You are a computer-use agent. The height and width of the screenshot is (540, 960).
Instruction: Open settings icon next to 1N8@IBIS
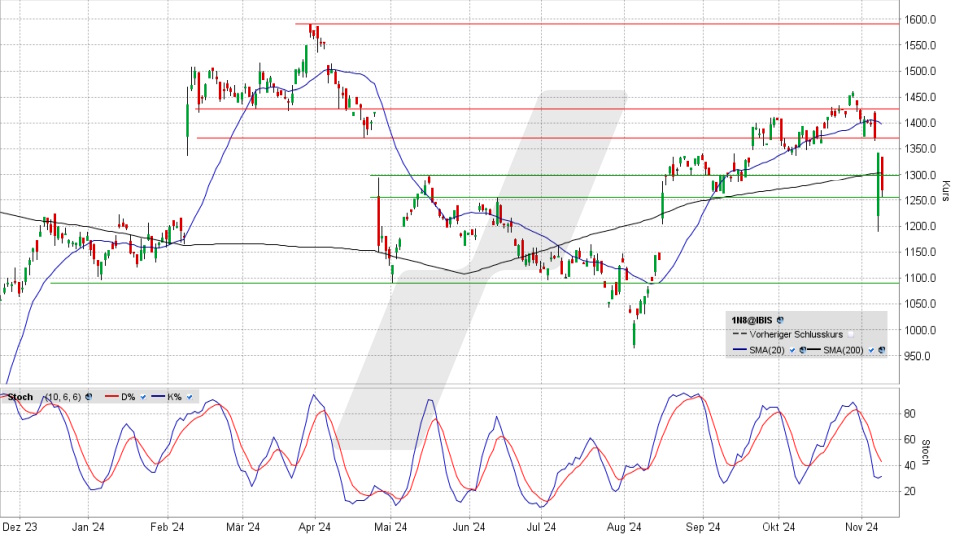click(x=780, y=320)
